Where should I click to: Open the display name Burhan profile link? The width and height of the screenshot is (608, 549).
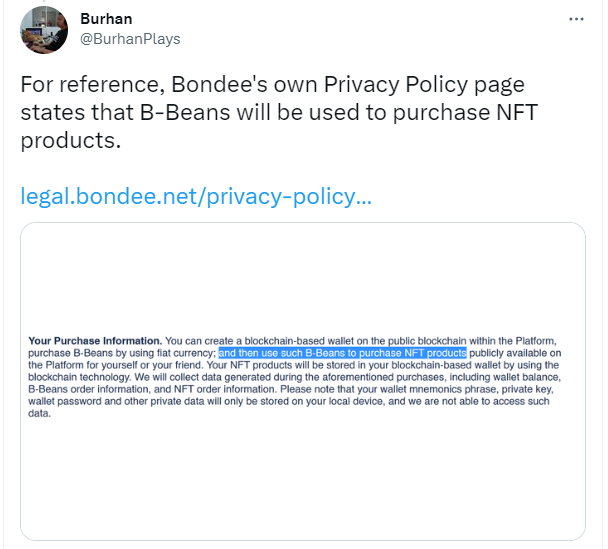click(107, 18)
